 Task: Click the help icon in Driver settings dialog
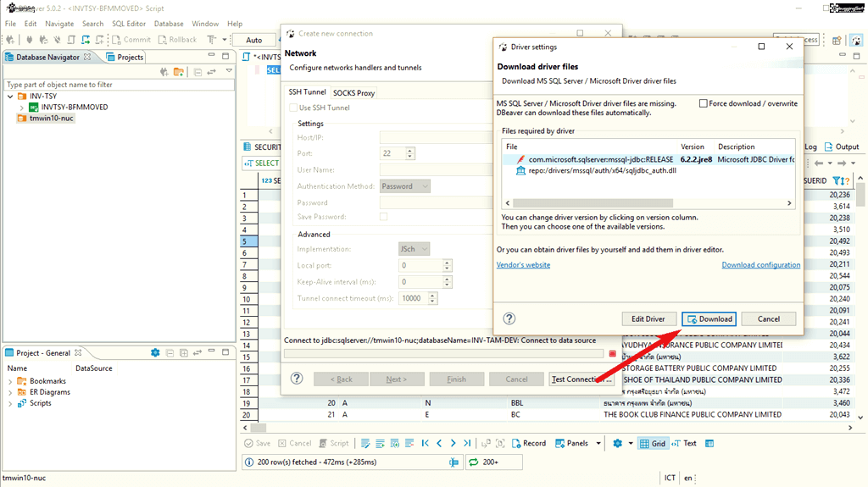(x=509, y=318)
